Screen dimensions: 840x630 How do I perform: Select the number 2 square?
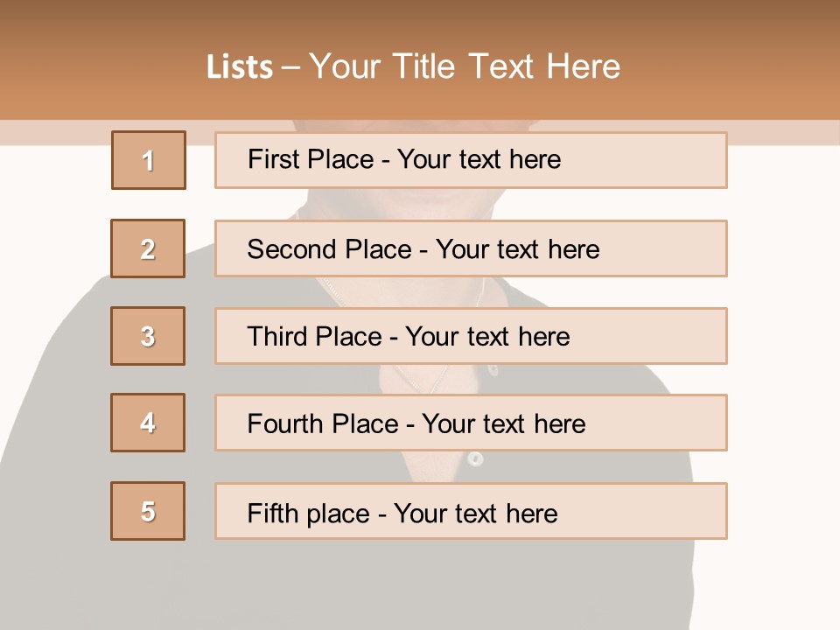148,248
